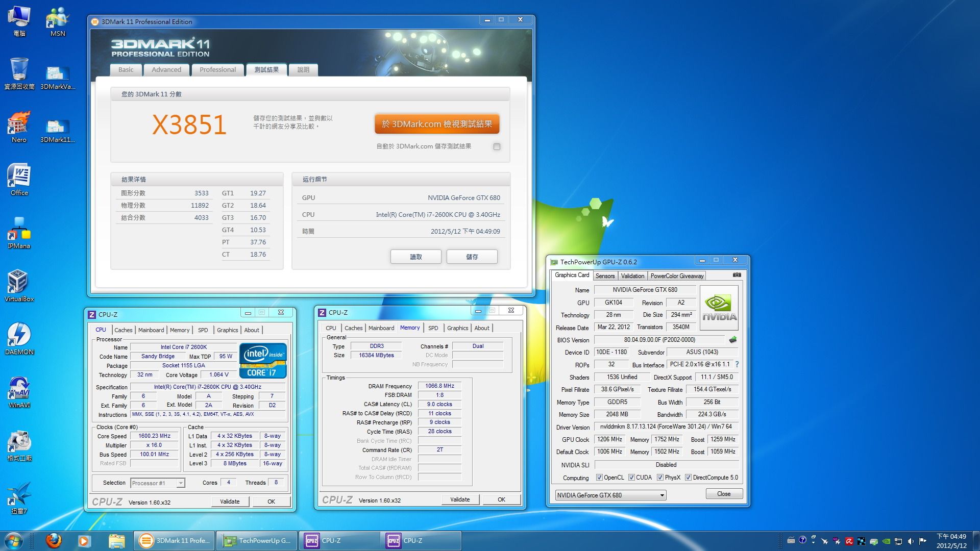Click OK in the left CPU-Z window
The image size is (980, 551).
pyautogui.click(x=271, y=502)
